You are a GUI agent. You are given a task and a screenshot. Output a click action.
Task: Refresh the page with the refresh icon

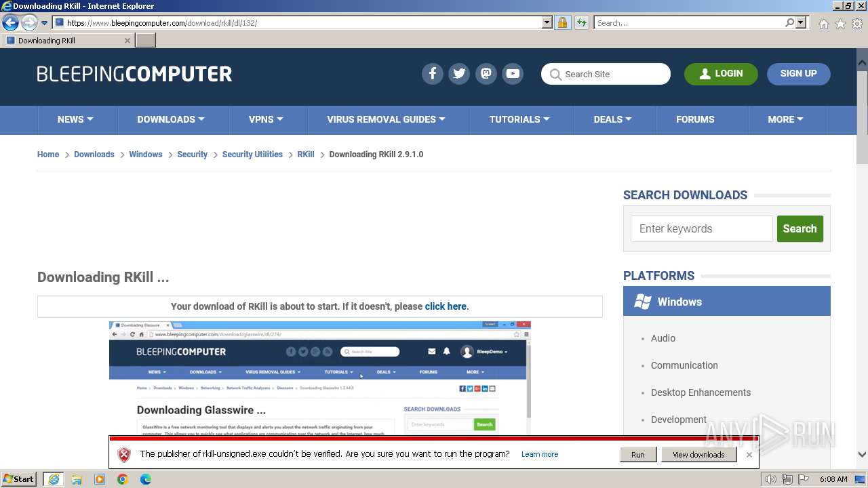click(581, 23)
